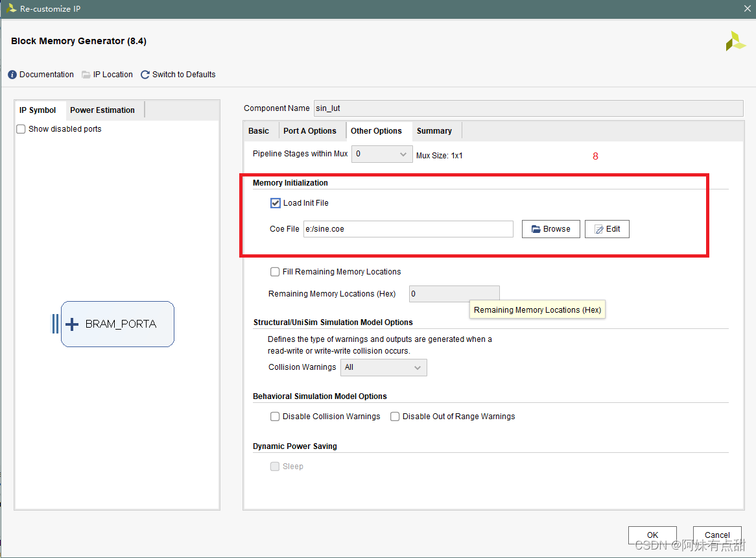The height and width of the screenshot is (558, 756).
Task: Click the IP Location folder icon
Action: (x=86, y=75)
